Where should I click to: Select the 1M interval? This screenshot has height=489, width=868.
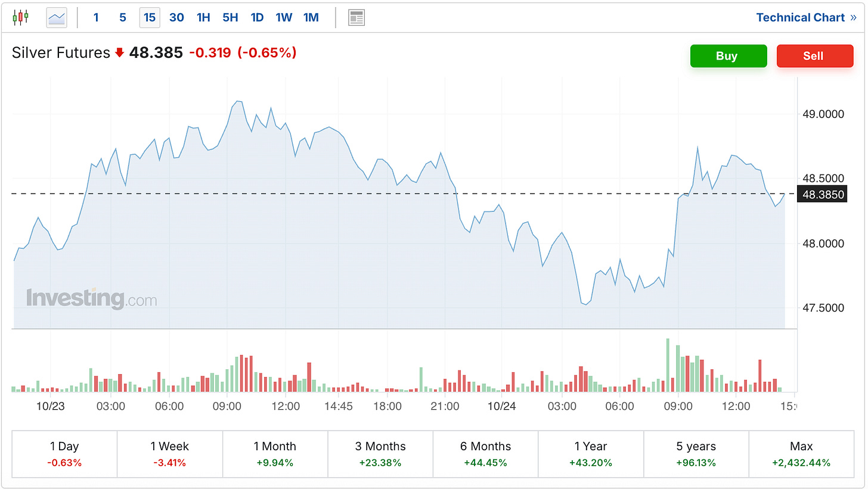tap(311, 17)
